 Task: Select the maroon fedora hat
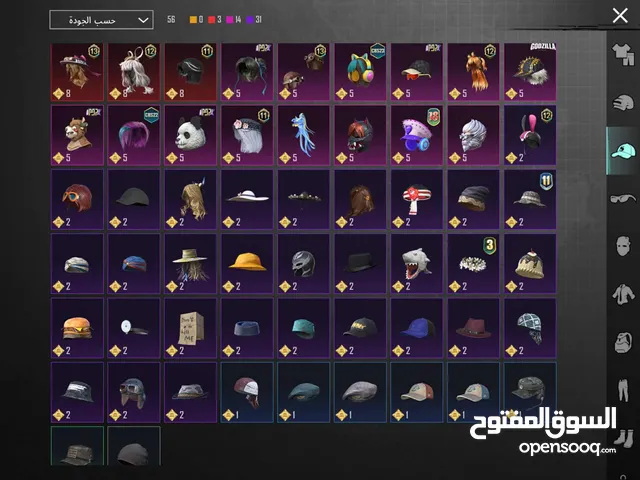pos(473,328)
